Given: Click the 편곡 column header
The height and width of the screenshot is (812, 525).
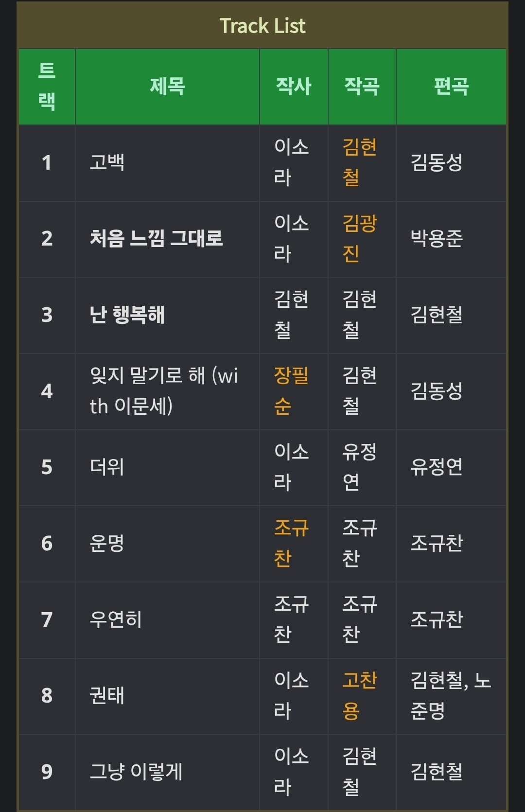Looking at the screenshot, I should click(x=451, y=87).
